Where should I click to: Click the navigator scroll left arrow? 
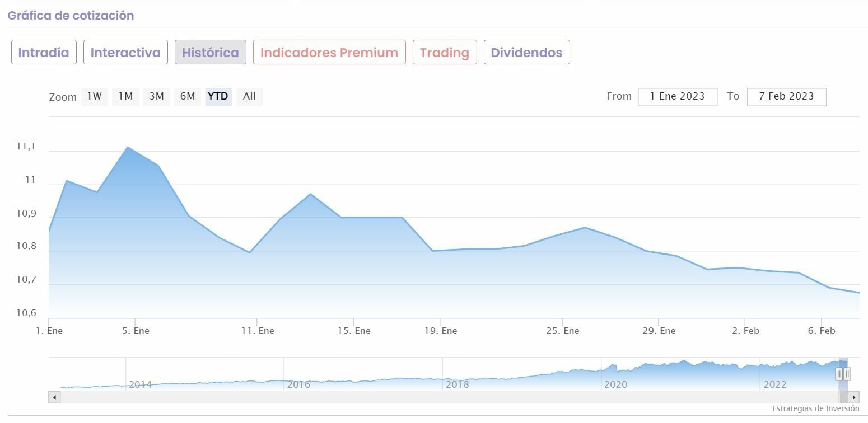(x=54, y=397)
